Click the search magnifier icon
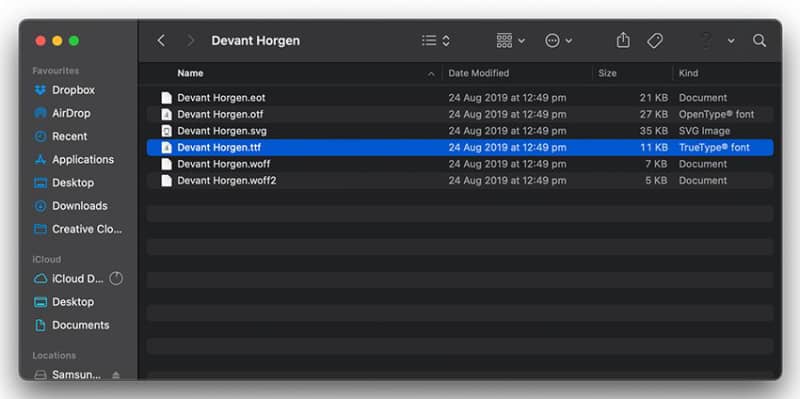The height and width of the screenshot is (399, 800). (759, 41)
